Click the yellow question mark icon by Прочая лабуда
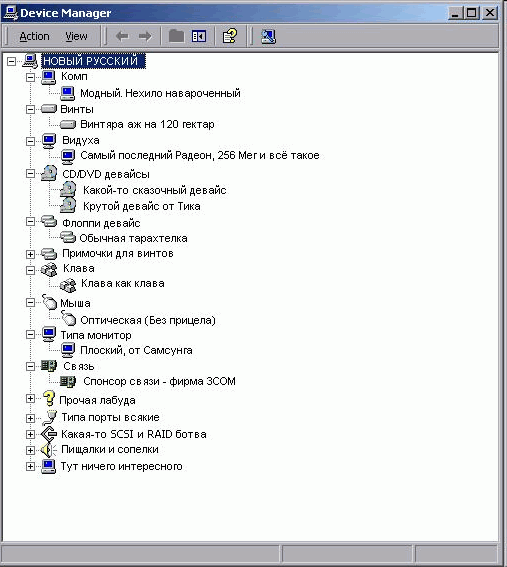The image size is (507, 567). pos(48,398)
